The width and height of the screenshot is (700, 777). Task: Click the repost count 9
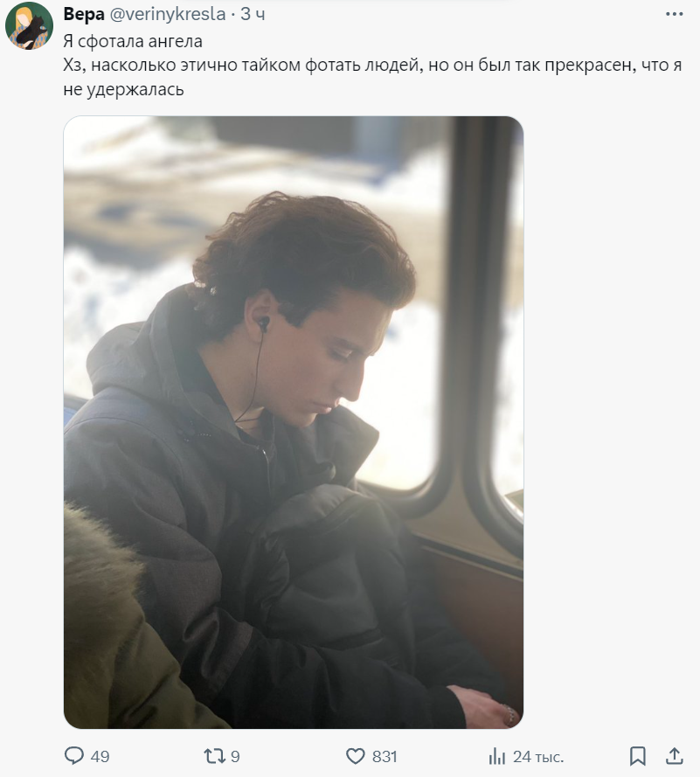pyautogui.click(x=235, y=757)
